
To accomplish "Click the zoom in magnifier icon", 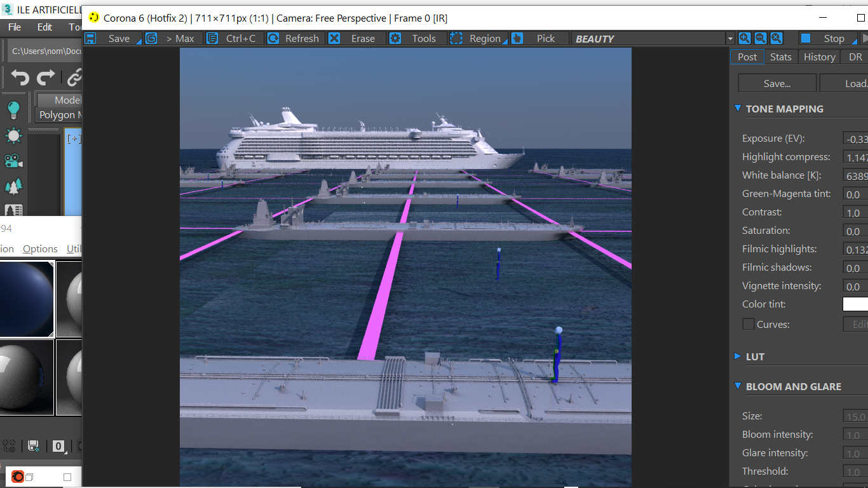I will (x=744, y=38).
